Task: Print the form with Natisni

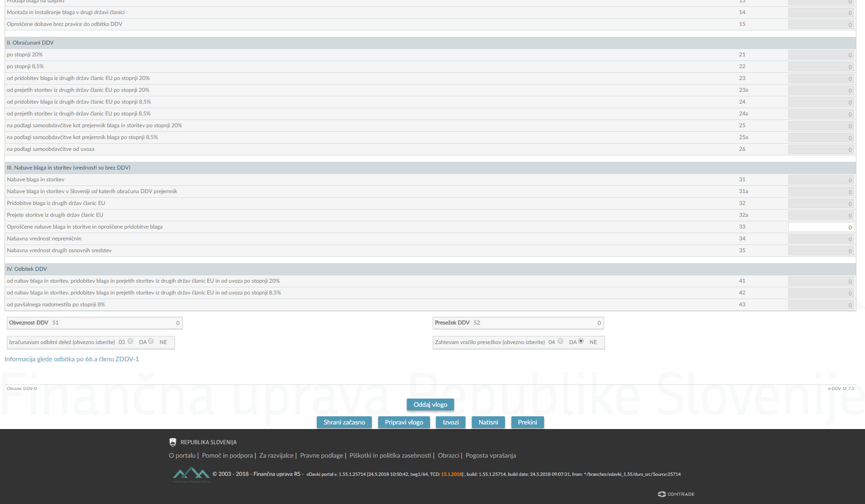Action: coord(488,422)
